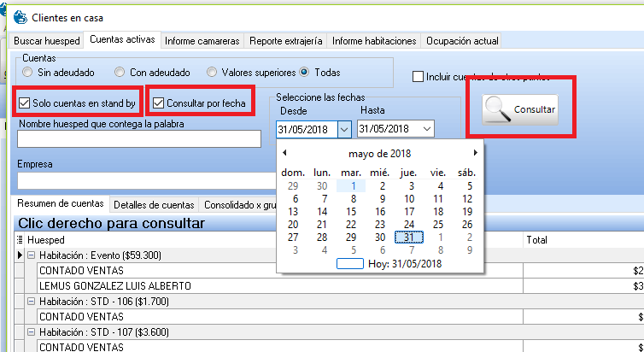Uncheck Consultar por fecha checkbox

(158, 104)
